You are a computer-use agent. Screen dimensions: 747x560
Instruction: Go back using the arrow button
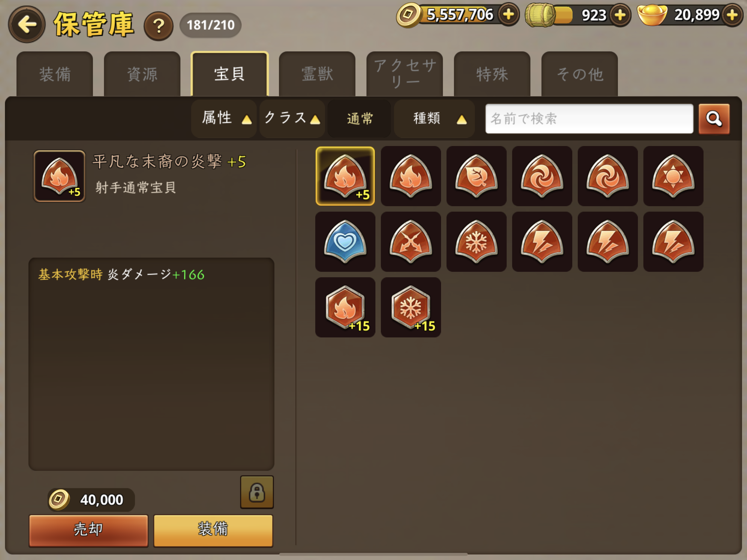click(27, 24)
